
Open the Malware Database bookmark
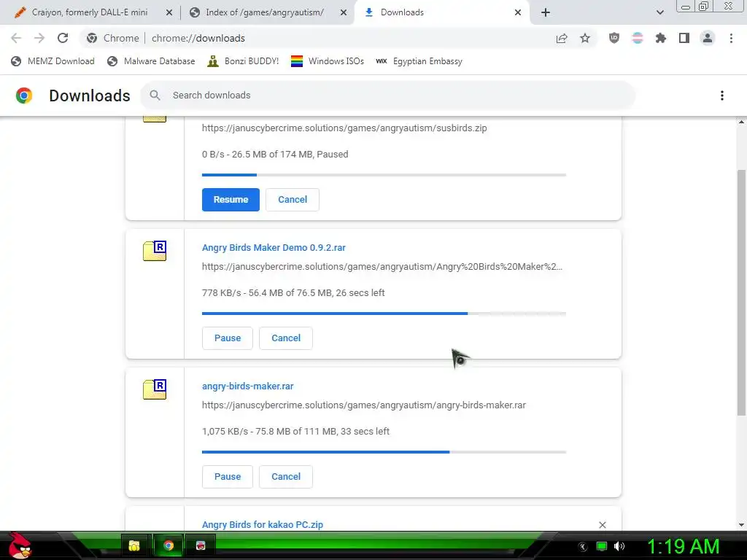click(x=151, y=61)
